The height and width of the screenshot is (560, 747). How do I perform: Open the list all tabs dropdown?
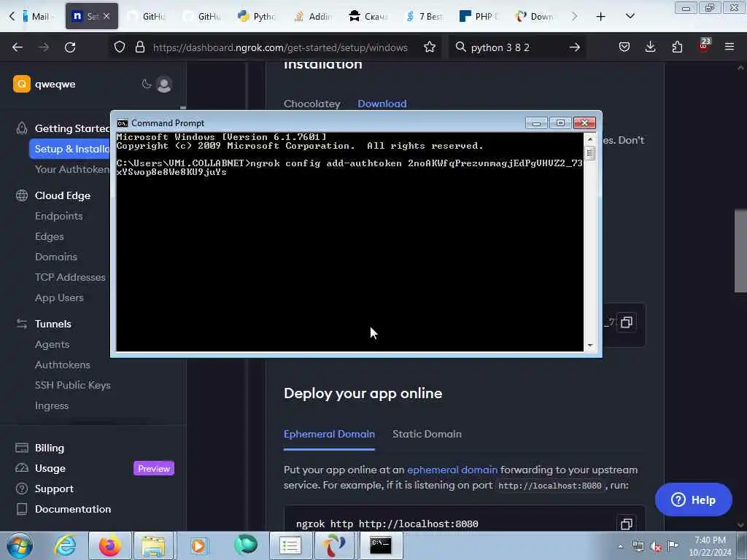(x=630, y=17)
